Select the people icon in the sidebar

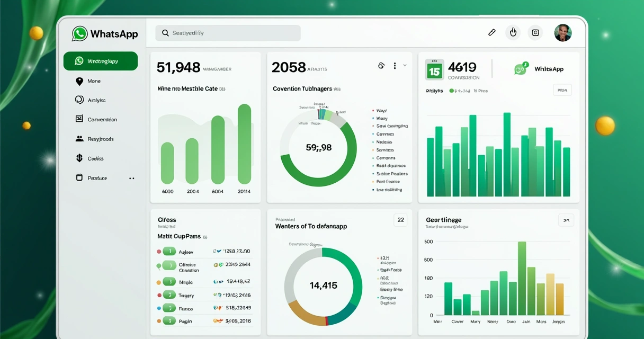78,138
